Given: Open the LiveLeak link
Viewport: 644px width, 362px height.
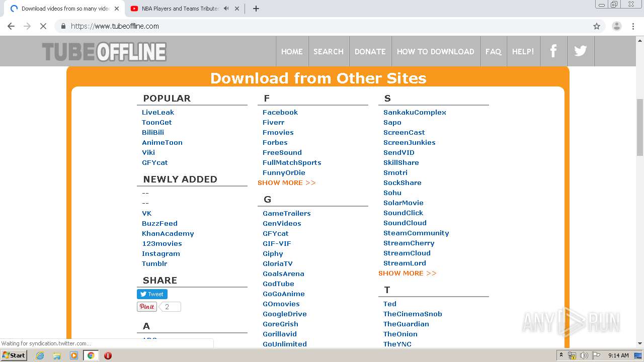Looking at the screenshot, I should click(x=158, y=112).
